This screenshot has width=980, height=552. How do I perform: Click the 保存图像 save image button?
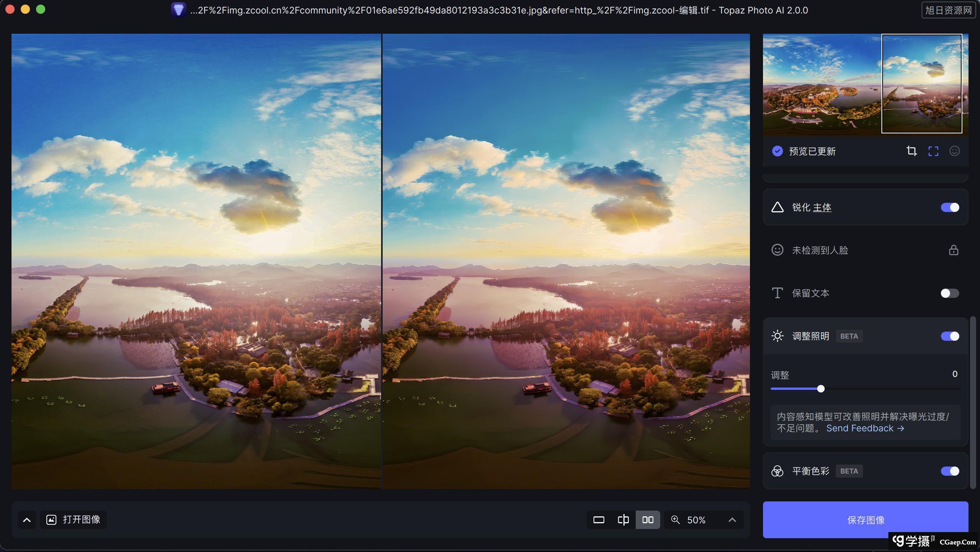point(865,520)
